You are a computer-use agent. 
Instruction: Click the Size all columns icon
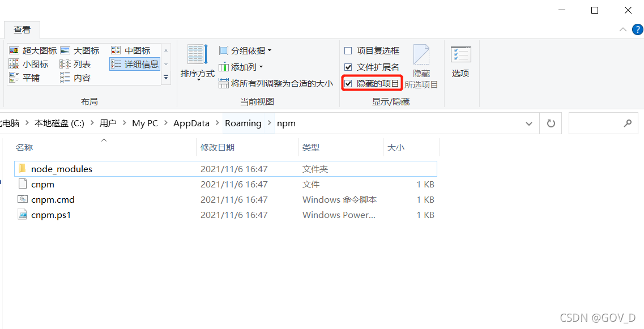[223, 84]
